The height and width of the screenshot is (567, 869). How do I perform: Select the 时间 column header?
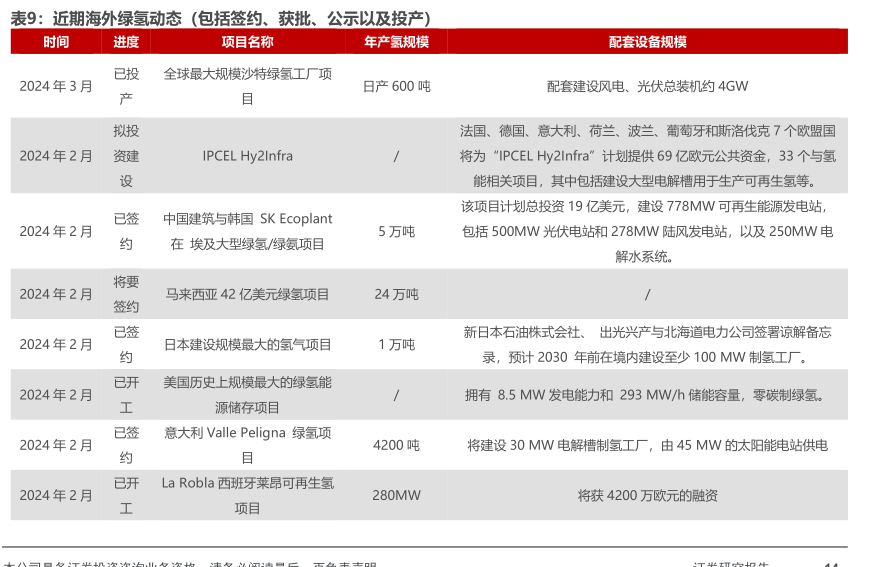(56, 42)
